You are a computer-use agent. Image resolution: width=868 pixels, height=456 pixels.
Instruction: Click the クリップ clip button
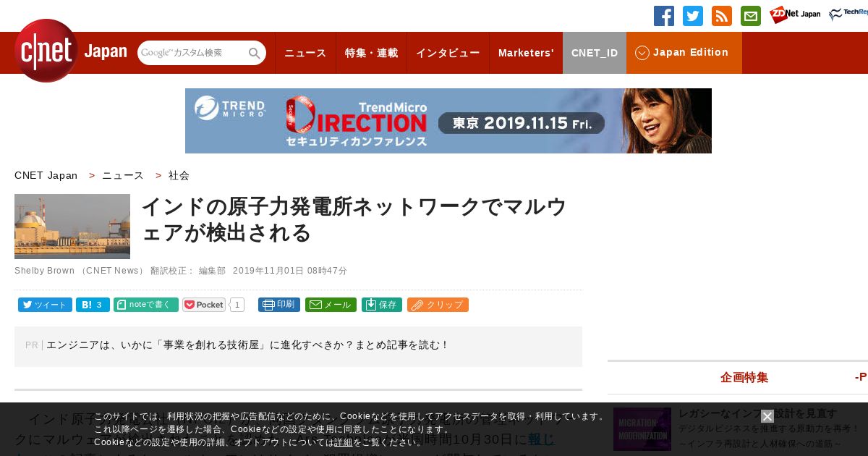click(438, 305)
